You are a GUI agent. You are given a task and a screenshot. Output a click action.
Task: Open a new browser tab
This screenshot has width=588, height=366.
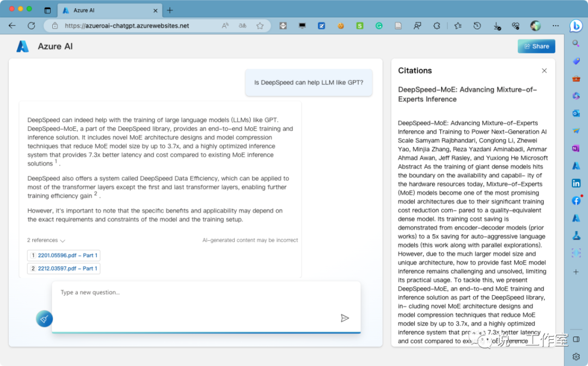pyautogui.click(x=170, y=10)
